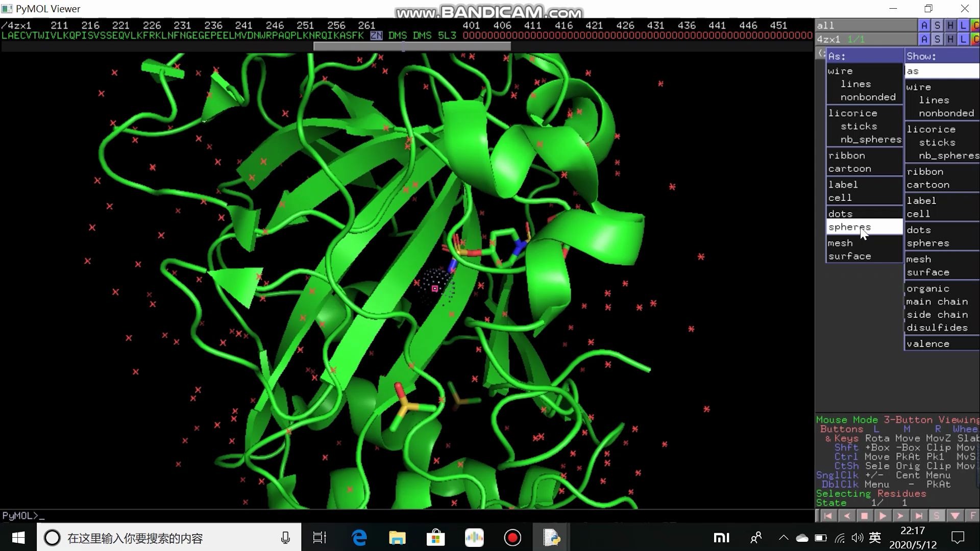The width and height of the screenshot is (980, 551).
Task: Click the pink down-triangle rock button
Action: click(x=954, y=516)
